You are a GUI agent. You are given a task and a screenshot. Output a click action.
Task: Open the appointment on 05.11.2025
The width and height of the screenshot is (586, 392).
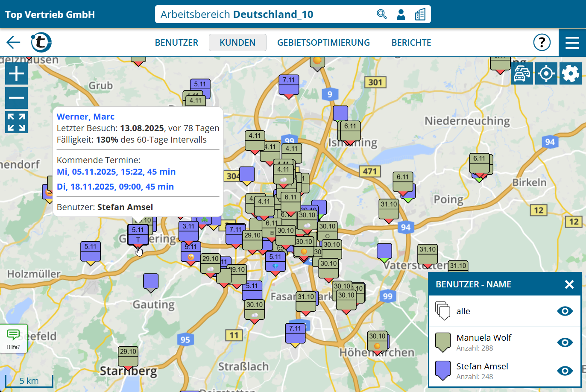116,171
